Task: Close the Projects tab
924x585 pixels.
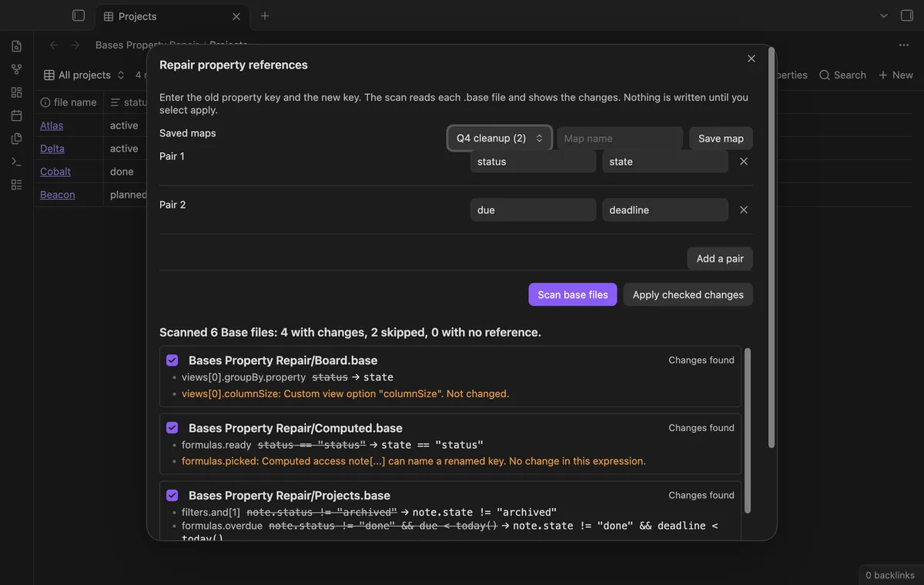Action: coord(236,16)
